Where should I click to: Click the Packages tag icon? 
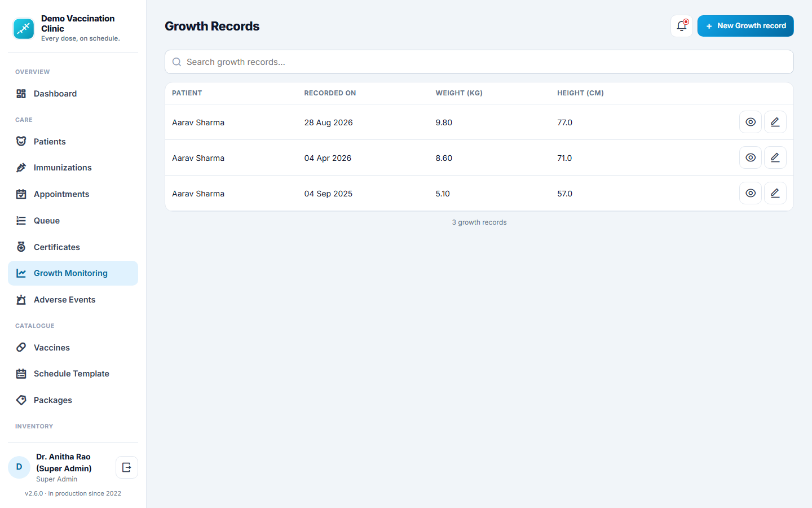21,400
